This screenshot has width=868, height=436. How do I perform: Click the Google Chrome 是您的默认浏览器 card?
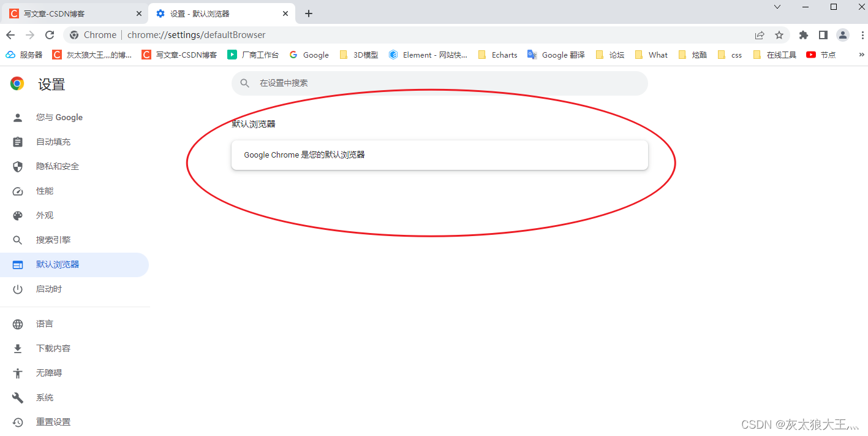coord(440,155)
